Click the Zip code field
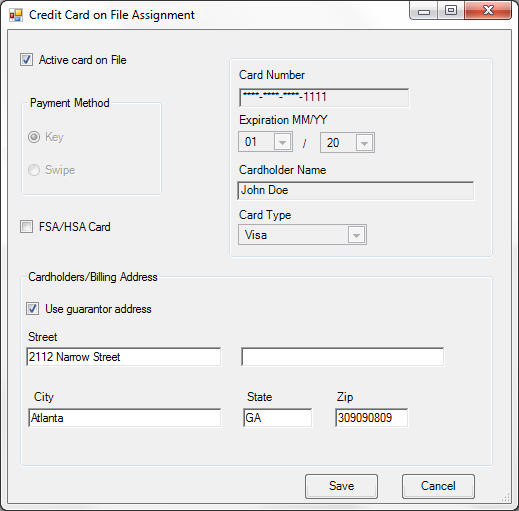Screen dimensions: 519x511 click(372, 418)
